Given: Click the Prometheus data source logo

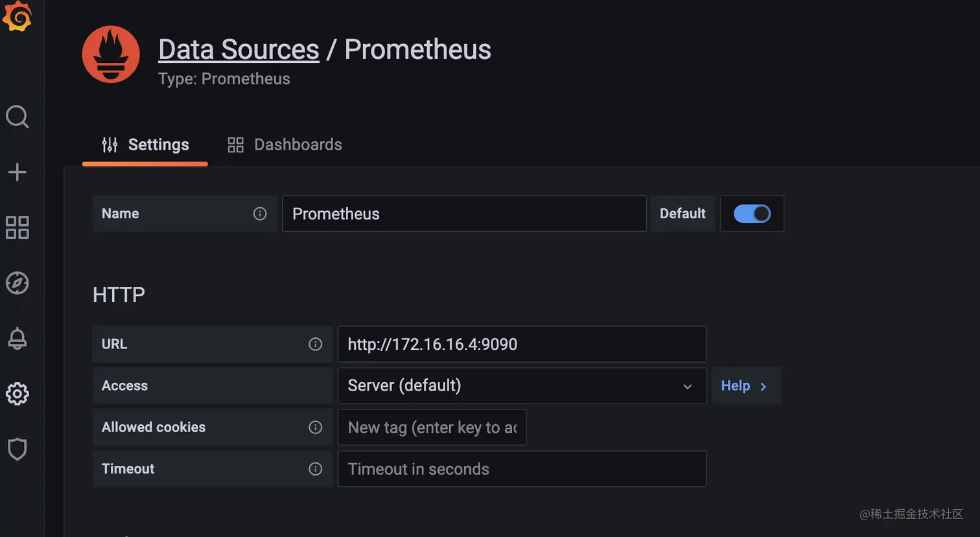Looking at the screenshot, I should click(x=111, y=54).
